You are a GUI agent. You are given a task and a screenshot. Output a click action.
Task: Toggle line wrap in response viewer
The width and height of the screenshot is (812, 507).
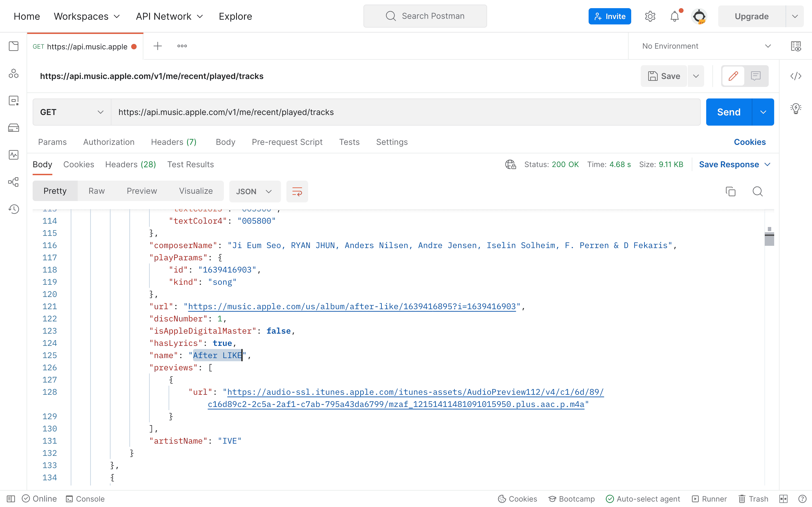[297, 191]
